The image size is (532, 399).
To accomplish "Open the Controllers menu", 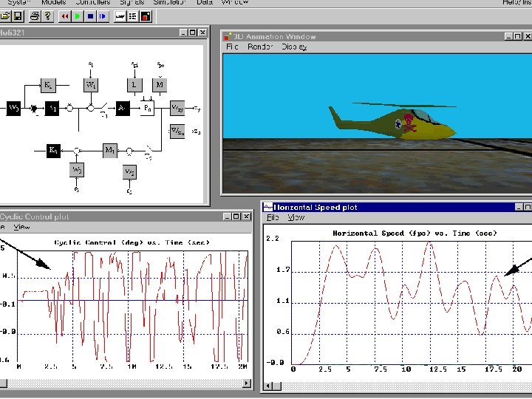I will 92,2.
